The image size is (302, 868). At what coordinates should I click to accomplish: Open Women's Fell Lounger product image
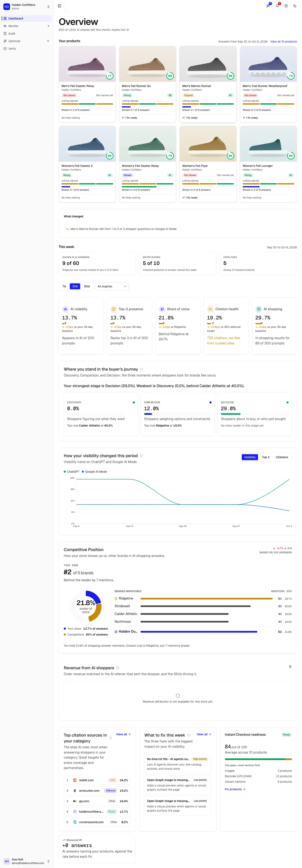[268, 144]
